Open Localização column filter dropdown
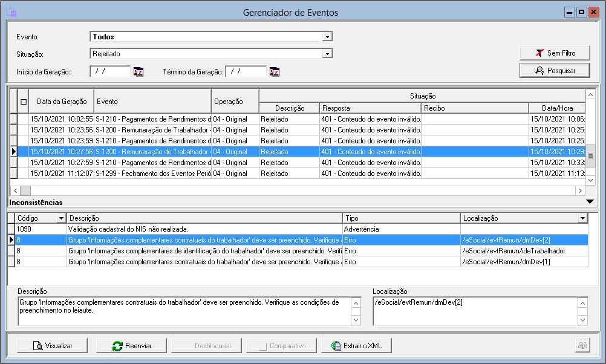Image resolution: width=606 pixels, height=364 pixels. pos(582,218)
